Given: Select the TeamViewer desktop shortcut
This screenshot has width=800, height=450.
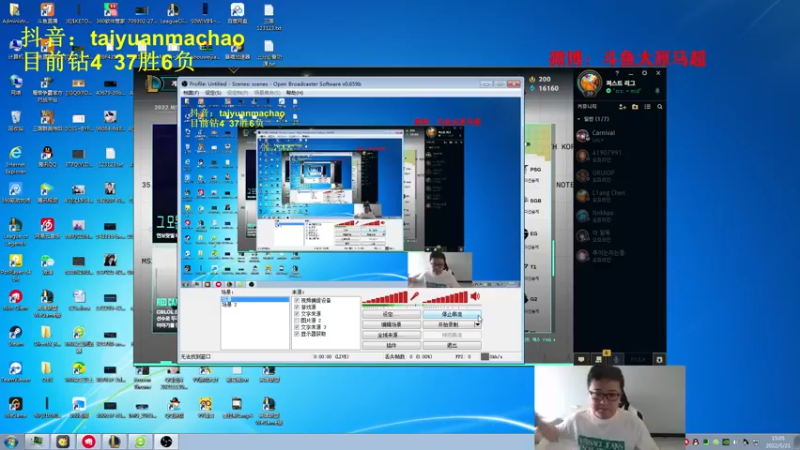Looking at the screenshot, I should click(x=15, y=372).
